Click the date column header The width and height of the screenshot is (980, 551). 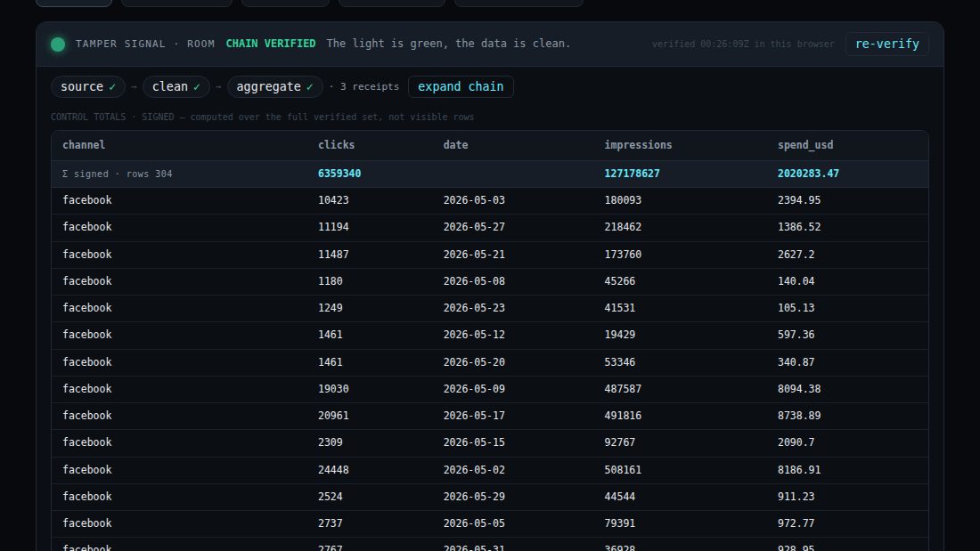point(455,145)
